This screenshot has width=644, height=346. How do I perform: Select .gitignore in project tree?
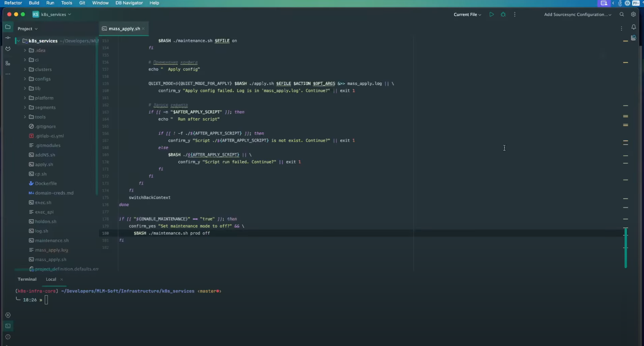tap(45, 126)
